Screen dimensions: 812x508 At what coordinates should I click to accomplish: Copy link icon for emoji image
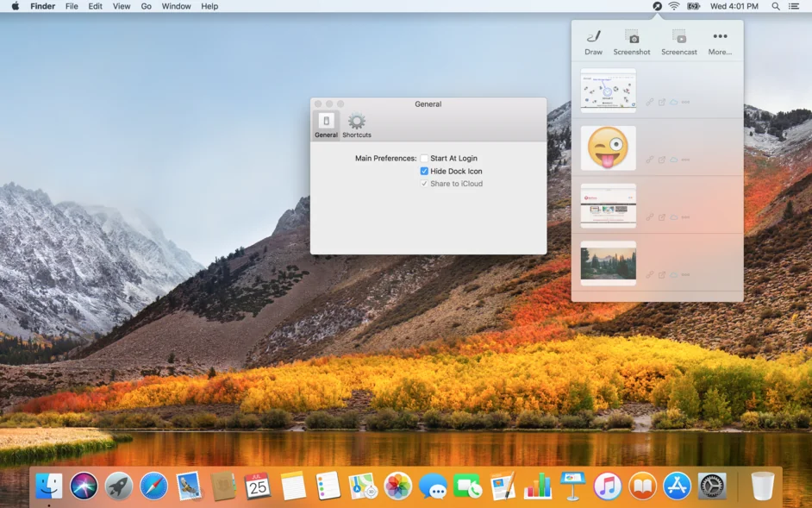(x=650, y=160)
